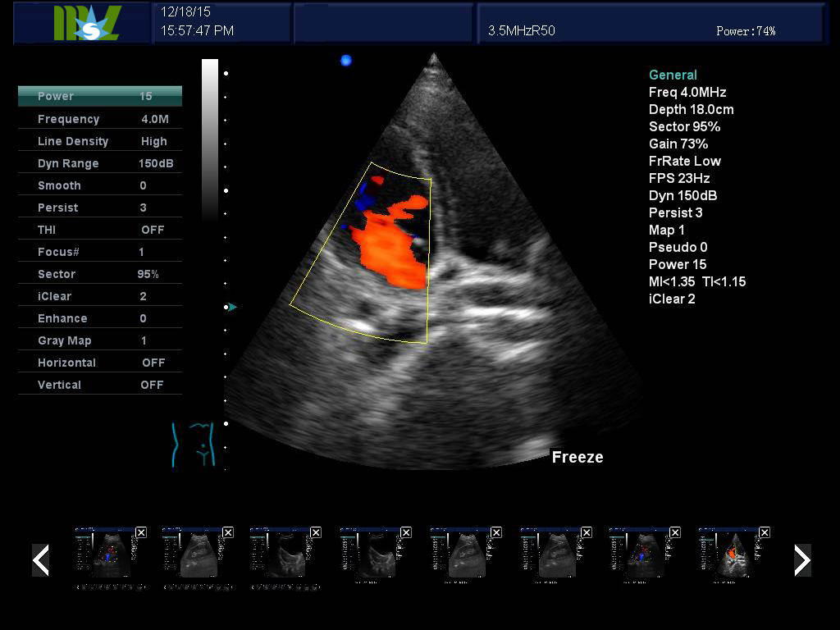
Task: Click the blue probe orientation dot
Action: (x=345, y=60)
